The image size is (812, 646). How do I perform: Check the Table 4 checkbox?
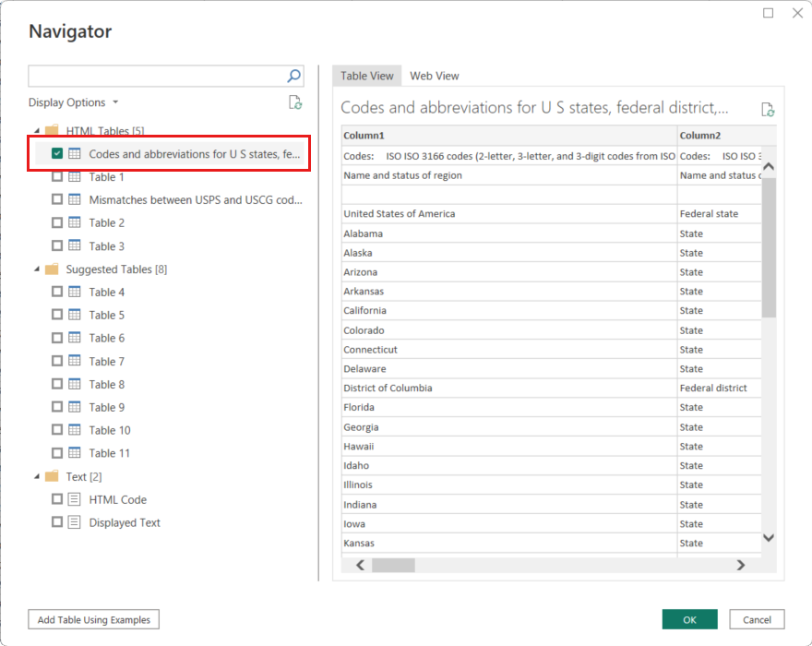[57, 292]
